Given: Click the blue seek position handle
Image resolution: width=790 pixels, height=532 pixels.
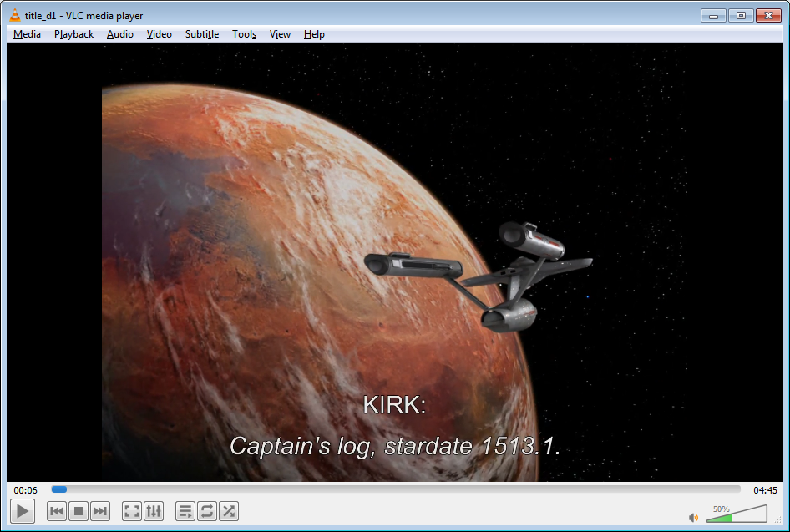Looking at the screenshot, I should (x=59, y=489).
